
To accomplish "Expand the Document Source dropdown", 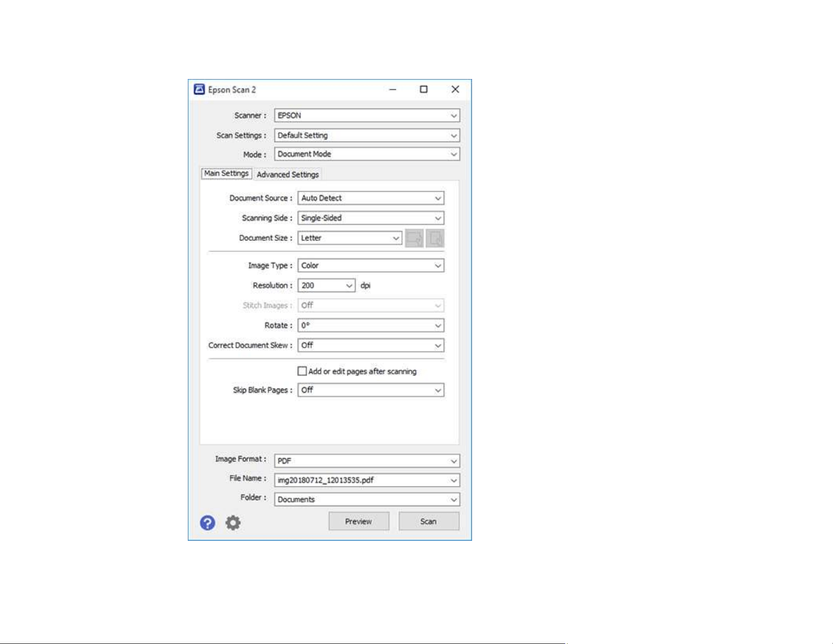I will [371, 198].
